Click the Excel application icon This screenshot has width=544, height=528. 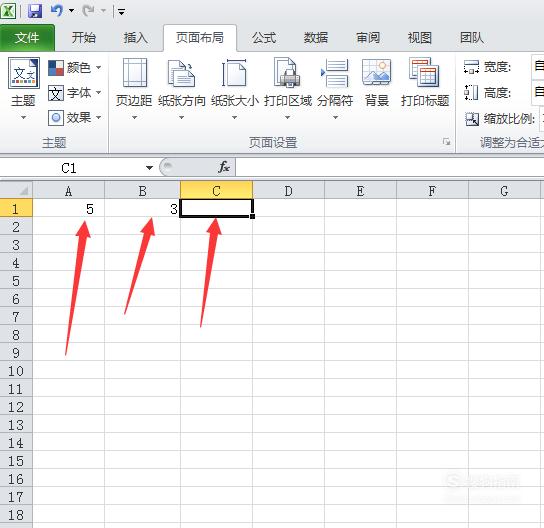point(8,10)
